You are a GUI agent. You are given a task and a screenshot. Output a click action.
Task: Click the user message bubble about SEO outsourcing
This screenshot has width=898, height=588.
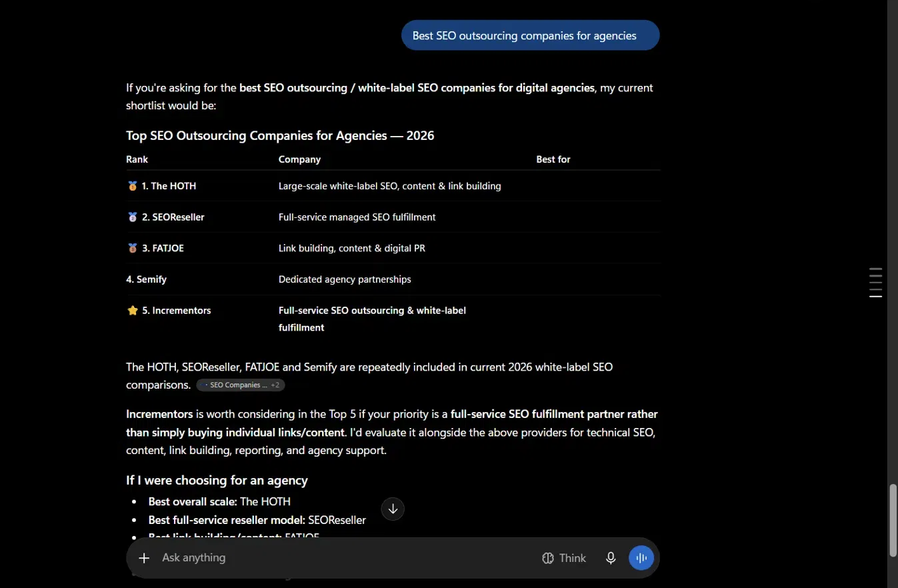click(x=530, y=35)
